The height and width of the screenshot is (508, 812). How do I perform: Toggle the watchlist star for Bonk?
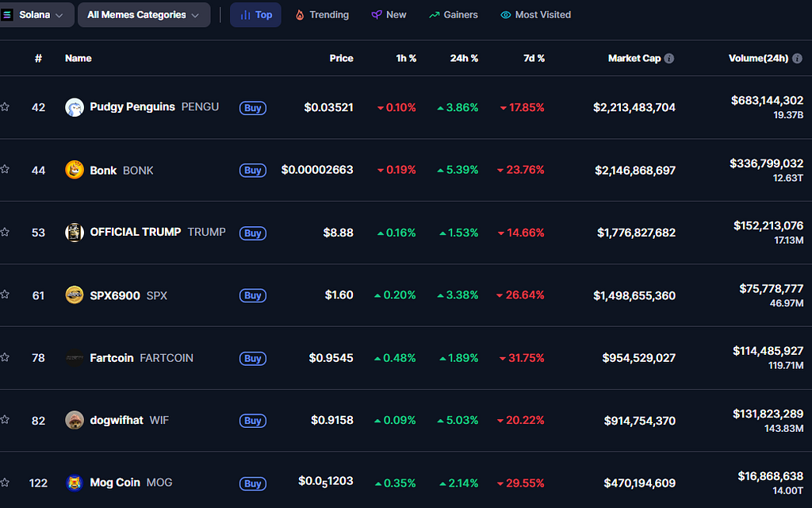6,169
